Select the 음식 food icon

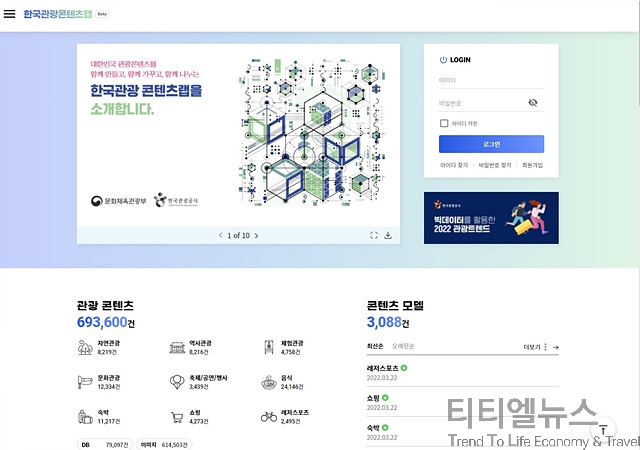[x=269, y=382]
